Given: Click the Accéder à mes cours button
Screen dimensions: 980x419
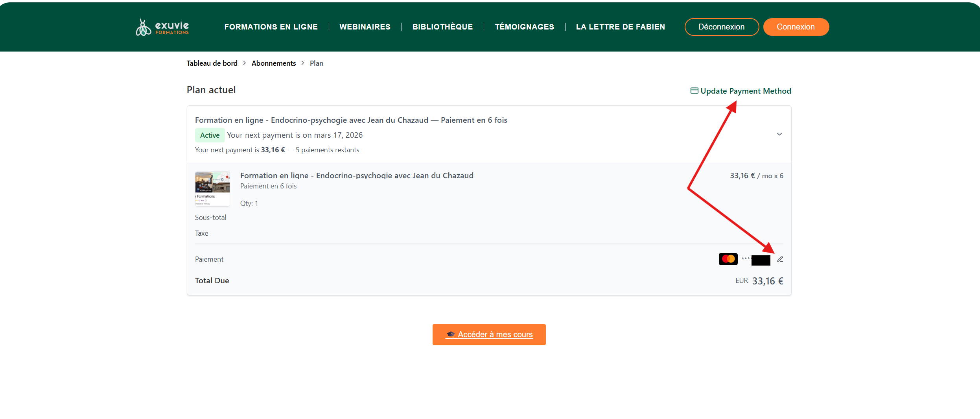Looking at the screenshot, I should [x=489, y=334].
